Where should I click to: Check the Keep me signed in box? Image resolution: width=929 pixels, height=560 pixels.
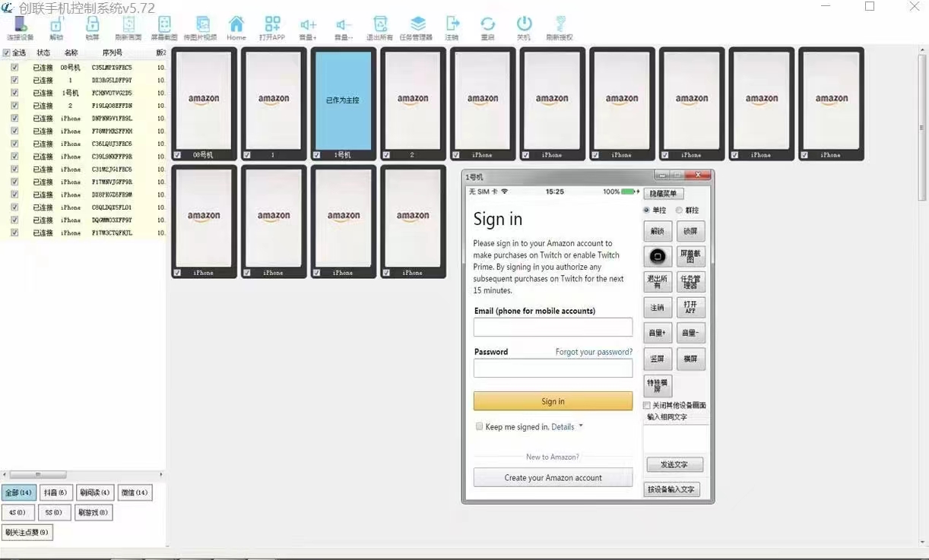coord(479,427)
